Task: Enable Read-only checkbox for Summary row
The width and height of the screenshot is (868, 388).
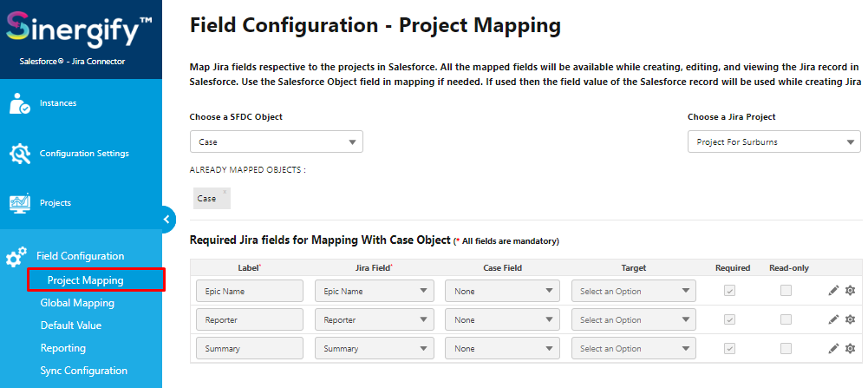Action: point(786,348)
